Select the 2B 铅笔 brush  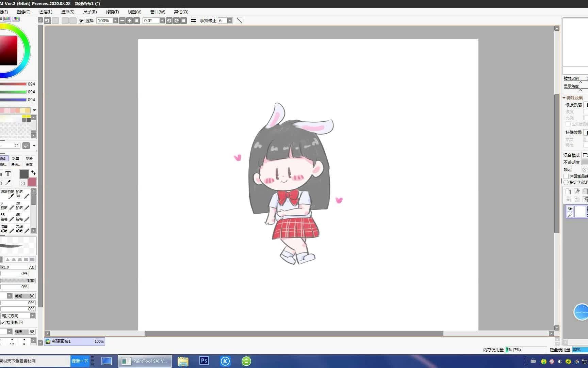23,205
